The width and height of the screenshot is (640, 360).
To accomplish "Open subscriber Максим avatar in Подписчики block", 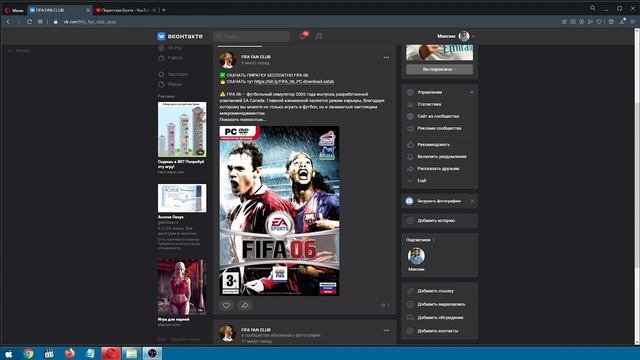I will 416,256.
